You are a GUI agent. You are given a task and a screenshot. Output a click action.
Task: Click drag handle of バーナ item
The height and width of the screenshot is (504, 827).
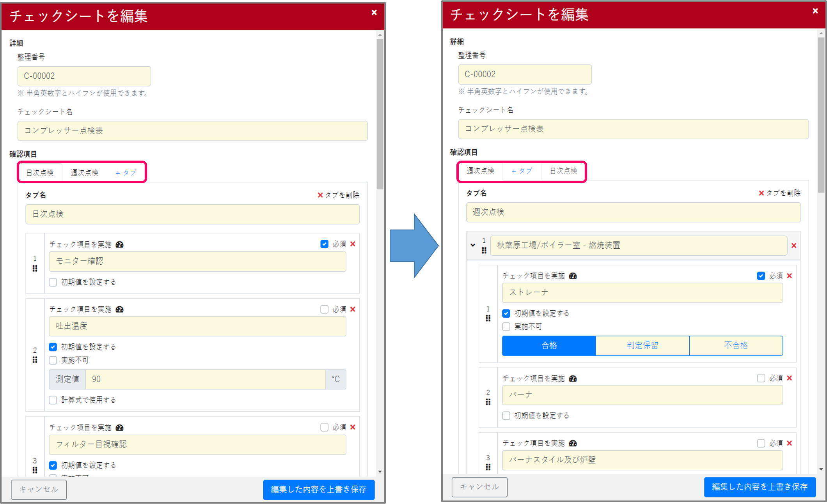[x=488, y=402]
